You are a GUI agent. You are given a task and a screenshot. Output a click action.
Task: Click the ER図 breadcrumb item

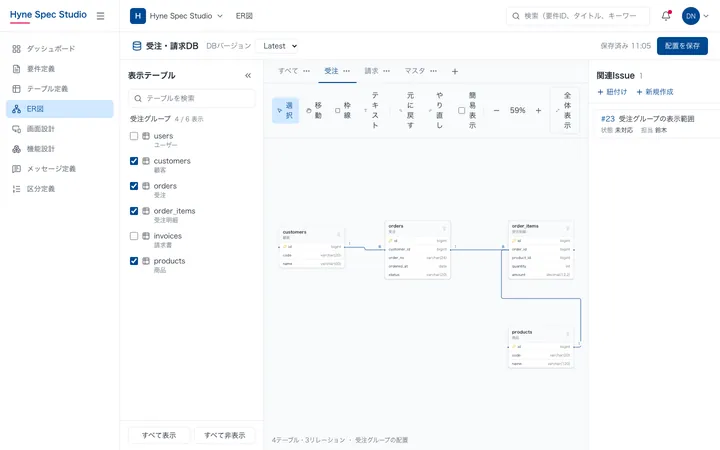pyautogui.click(x=244, y=16)
